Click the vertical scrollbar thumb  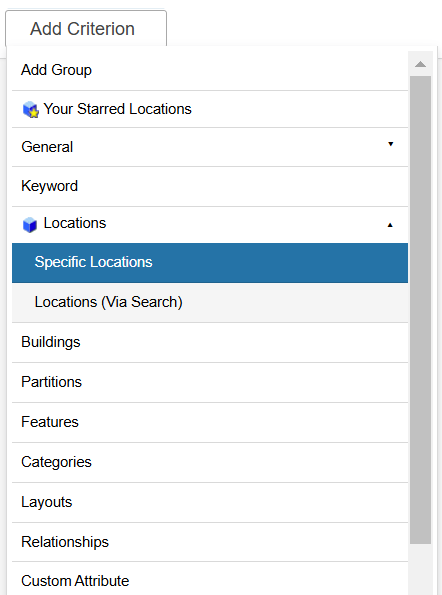pyautogui.click(x=420, y=310)
